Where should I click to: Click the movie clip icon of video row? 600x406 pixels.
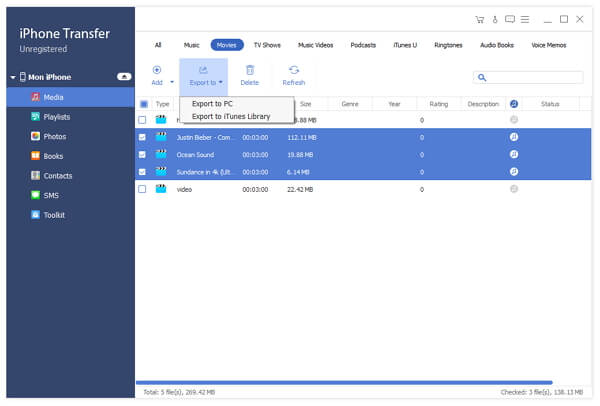coord(161,189)
